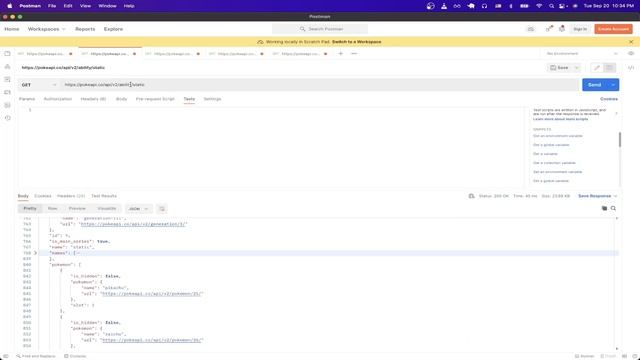Click the snippets list scrollbar

pyautogui.click(x=620, y=139)
